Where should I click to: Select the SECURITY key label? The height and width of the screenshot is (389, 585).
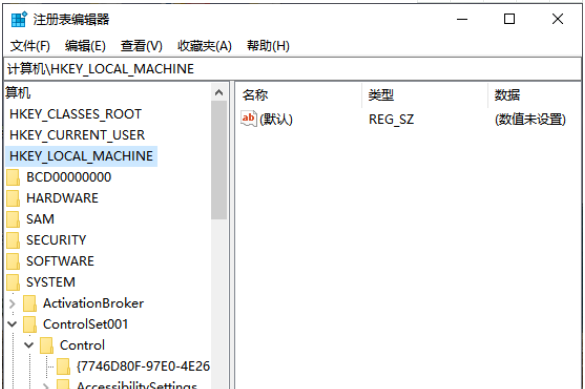[56, 240]
